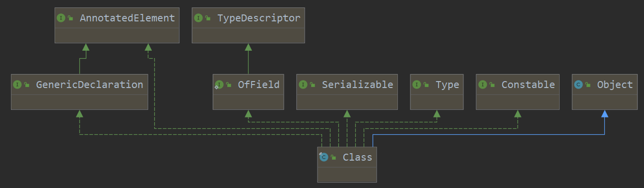644x188 pixels.
Task: Select the TypeDescriptor node label
Action: click(258, 18)
